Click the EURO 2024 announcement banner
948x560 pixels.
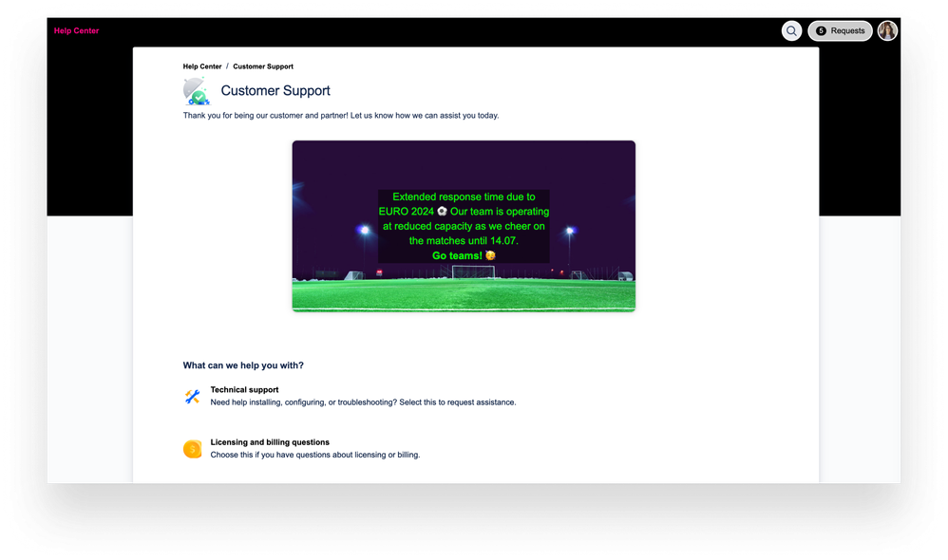point(464,226)
